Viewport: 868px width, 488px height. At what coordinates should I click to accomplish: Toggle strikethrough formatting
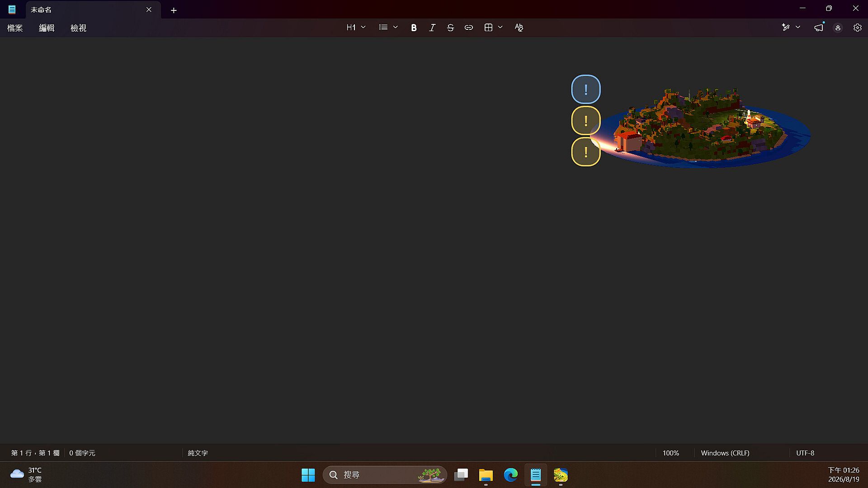[450, 28]
